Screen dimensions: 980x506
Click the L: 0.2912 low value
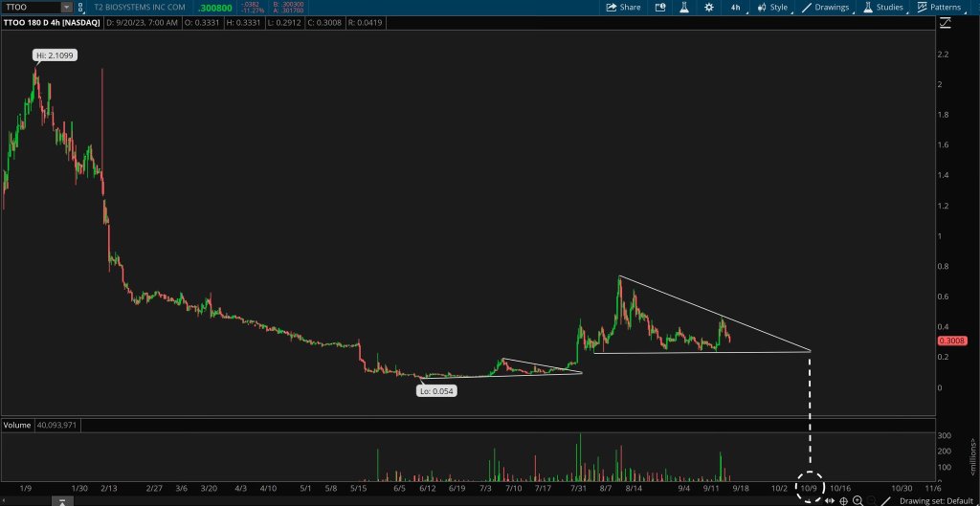click(x=284, y=23)
